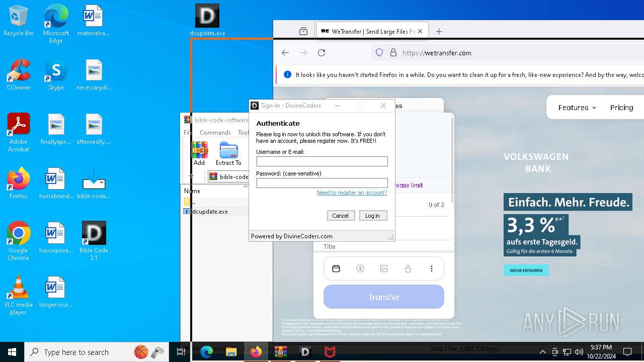
Task: Show hidden system tray icons
Action: 542,352
